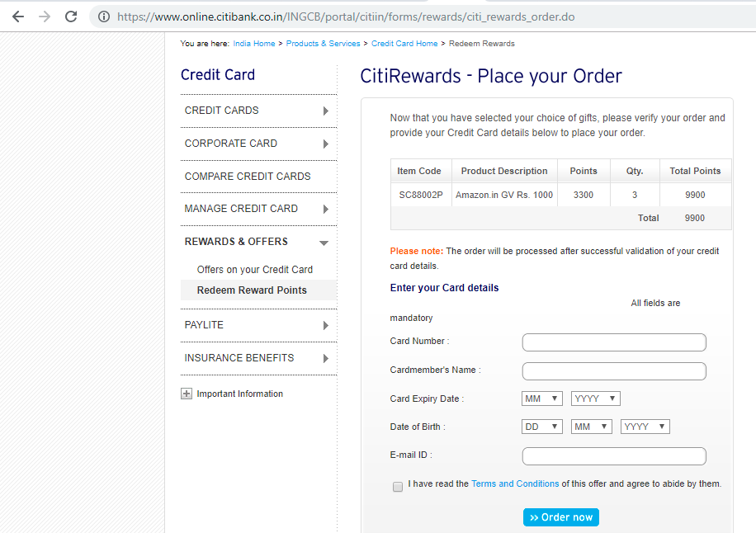756x533 pixels.
Task: Open Offers on your Credit Card
Action: tap(254, 270)
